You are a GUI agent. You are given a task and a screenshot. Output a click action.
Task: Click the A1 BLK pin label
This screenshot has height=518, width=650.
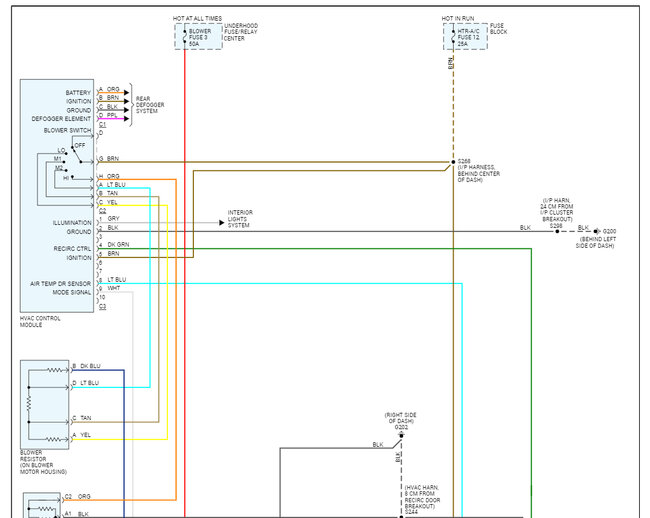(x=77, y=514)
